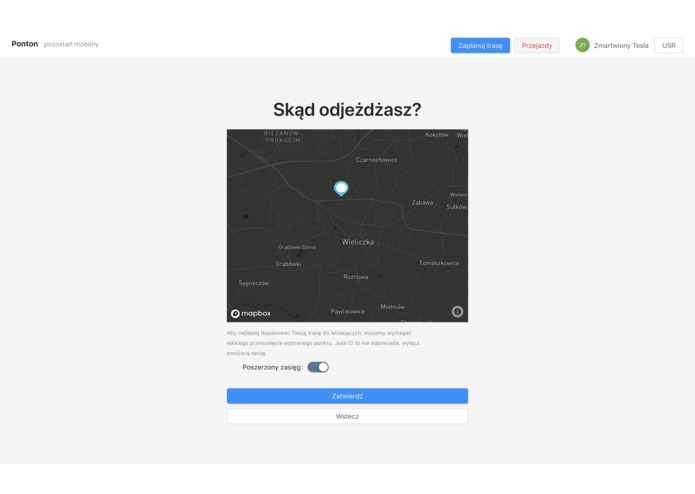This screenshot has width=695, height=494.
Task: Click the pozostań mobilny tagline
Action: click(71, 44)
